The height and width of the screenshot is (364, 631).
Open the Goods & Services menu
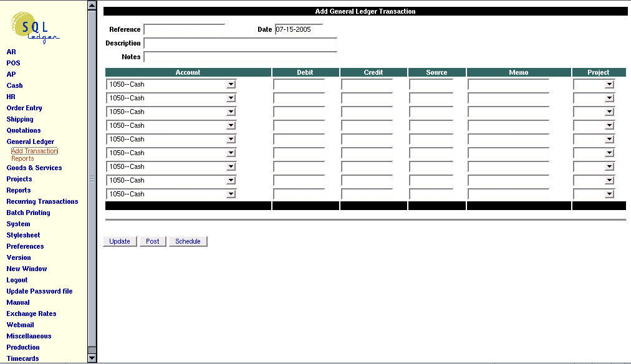click(x=34, y=168)
